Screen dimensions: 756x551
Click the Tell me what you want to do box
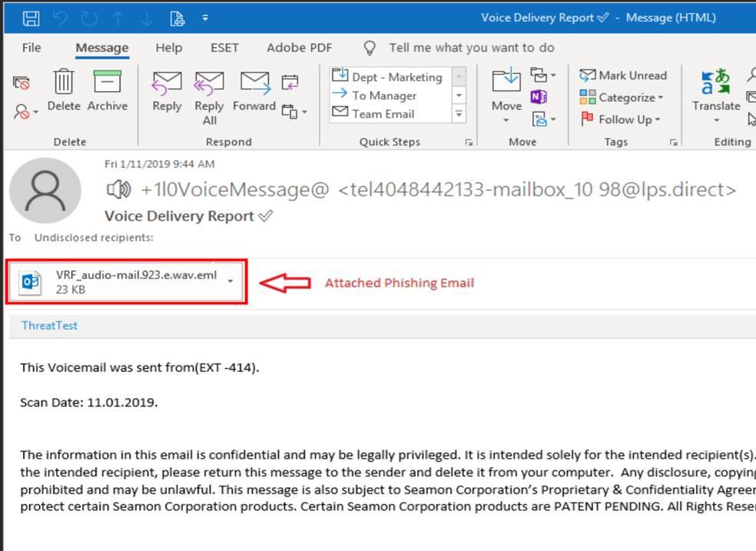pos(472,48)
